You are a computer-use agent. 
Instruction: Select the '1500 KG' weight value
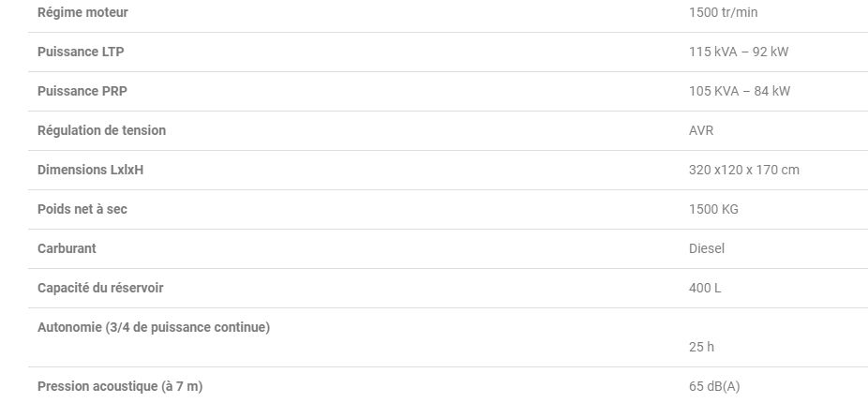(713, 209)
